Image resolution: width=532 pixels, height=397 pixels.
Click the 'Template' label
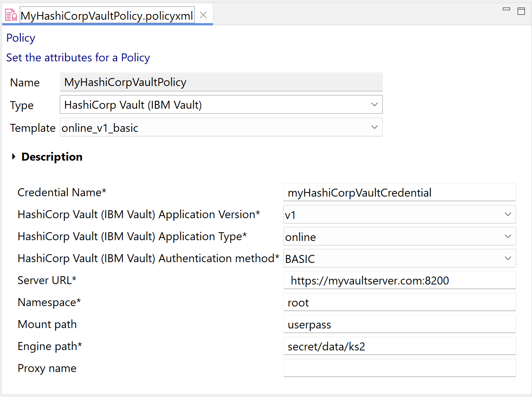33,128
